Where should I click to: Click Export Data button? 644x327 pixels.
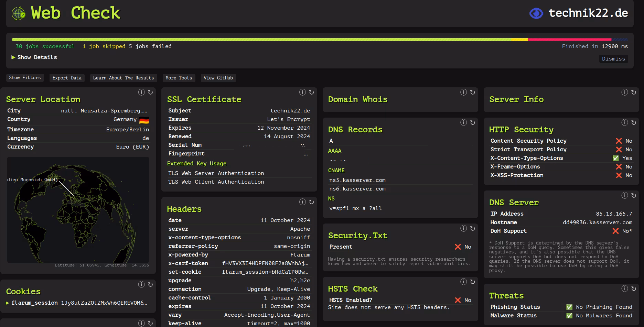(x=67, y=78)
